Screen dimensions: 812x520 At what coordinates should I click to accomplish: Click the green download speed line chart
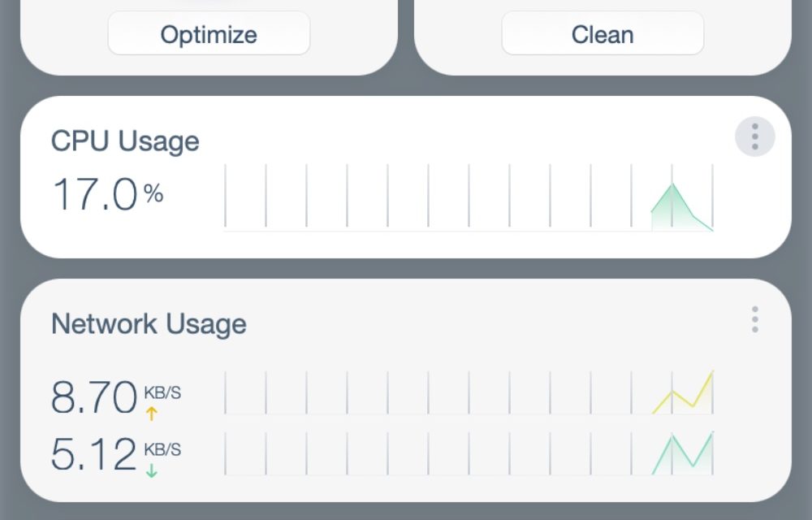pos(683,455)
